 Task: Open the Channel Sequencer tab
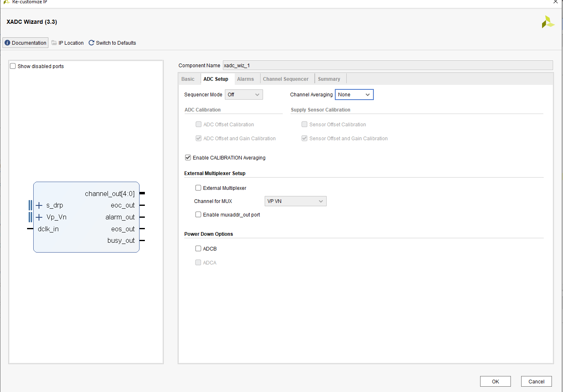[x=286, y=79]
